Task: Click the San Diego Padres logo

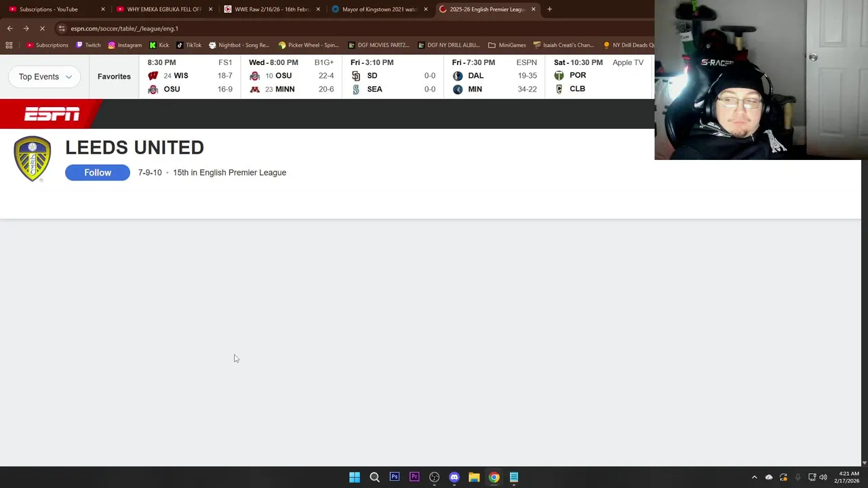Action: pyautogui.click(x=356, y=76)
